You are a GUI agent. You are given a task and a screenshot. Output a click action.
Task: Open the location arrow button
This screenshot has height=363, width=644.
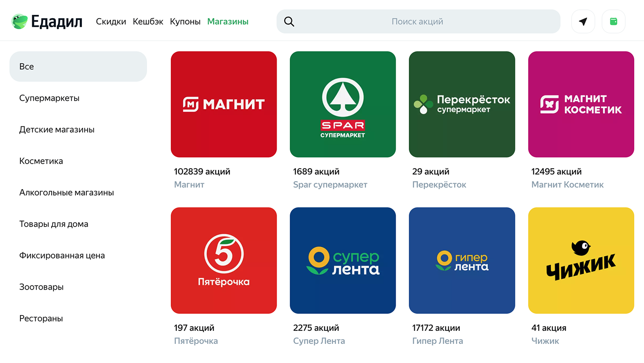coord(583,22)
